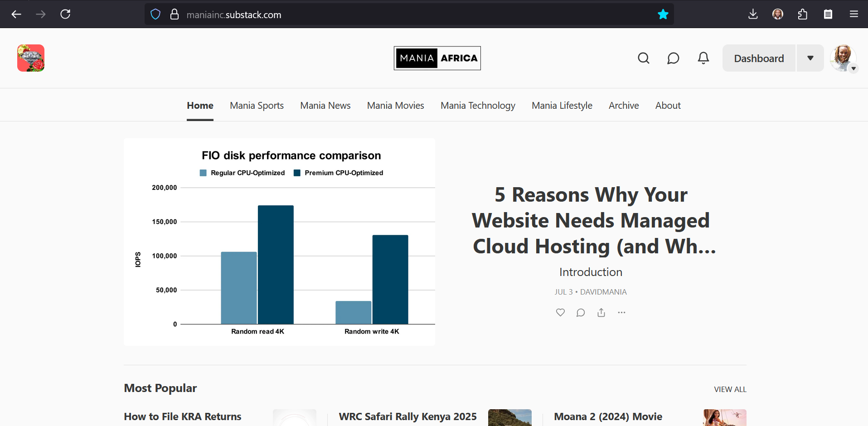Click the padlock site security icon
Viewport: 868px width, 426px height.
click(x=175, y=15)
